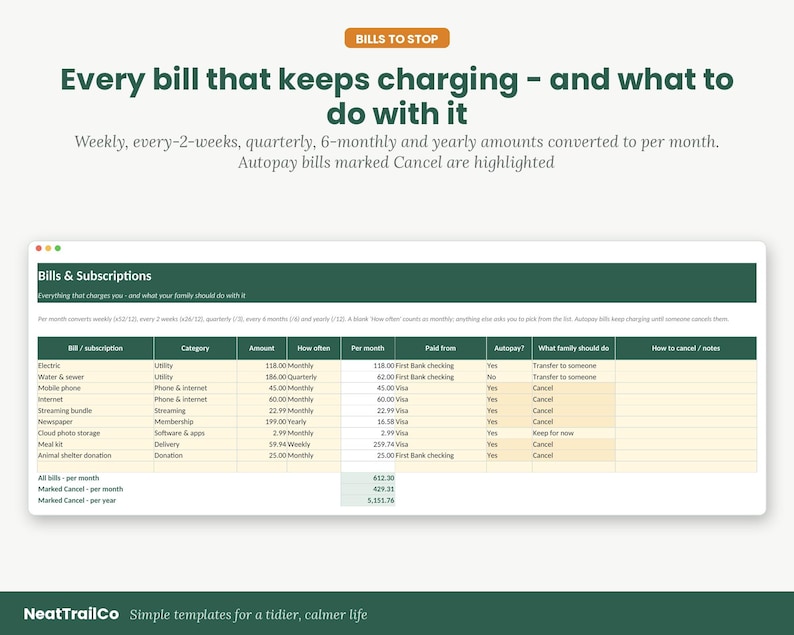Click the NeatTrailCo brand name in footer
This screenshot has width=794, height=635.
(71, 614)
